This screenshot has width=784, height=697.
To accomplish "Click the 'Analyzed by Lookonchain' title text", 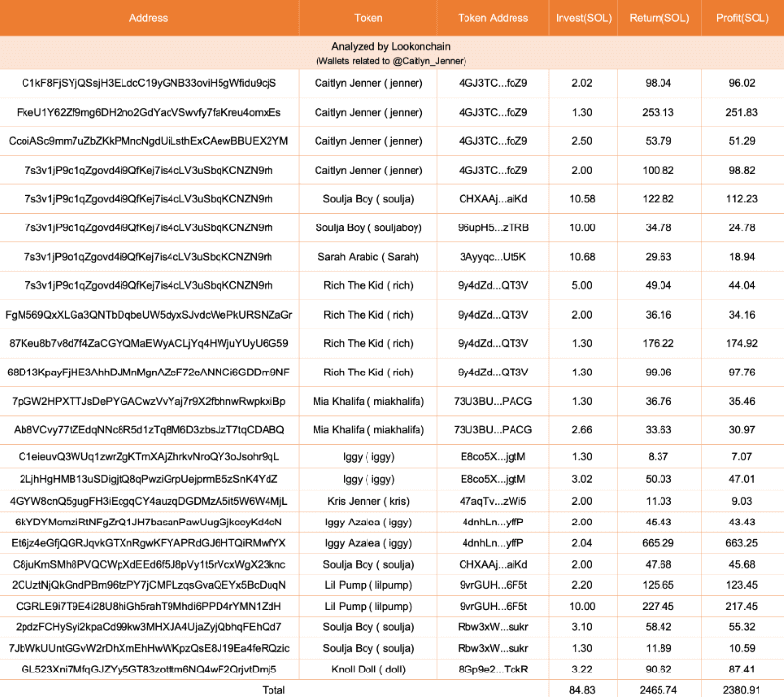I will [391, 46].
